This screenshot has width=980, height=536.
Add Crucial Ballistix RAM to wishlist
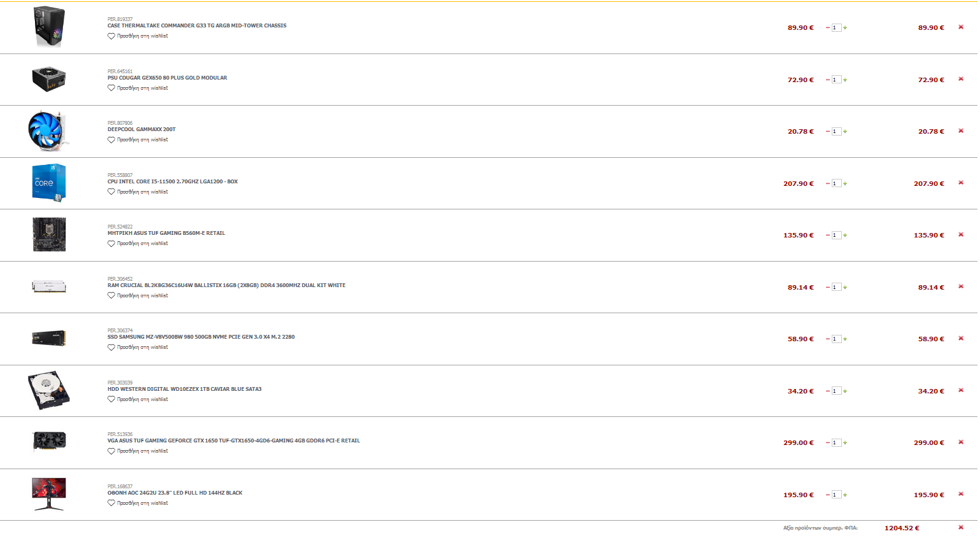click(137, 296)
